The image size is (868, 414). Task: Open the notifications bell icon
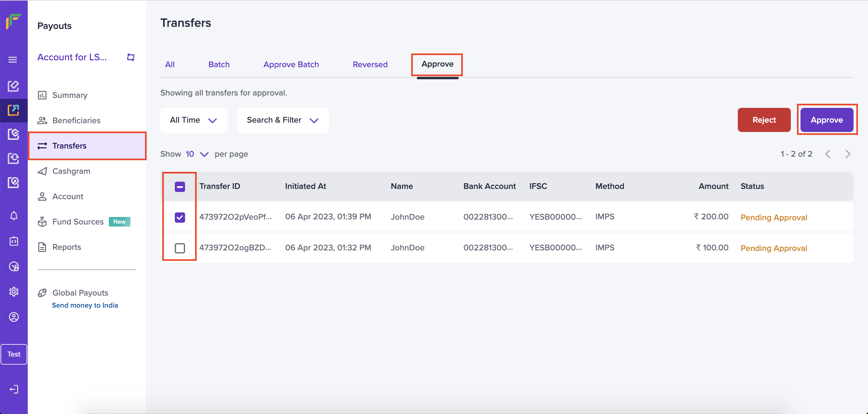14,216
